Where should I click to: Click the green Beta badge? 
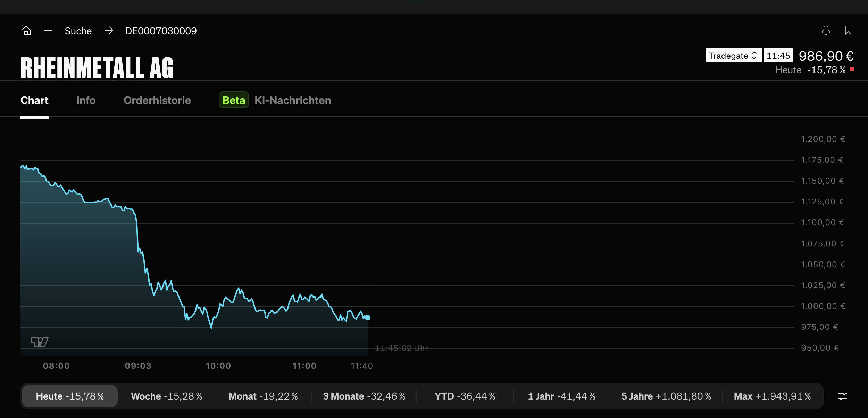coord(234,100)
